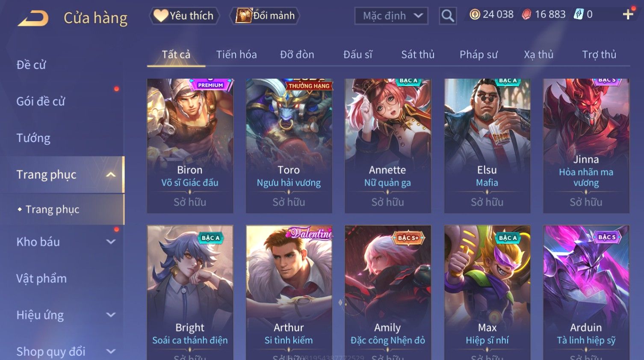Open Biron Võ sĩ Giác đấu skin card
Image resolution: width=644 pixels, height=360 pixels.
coord(190,145)
